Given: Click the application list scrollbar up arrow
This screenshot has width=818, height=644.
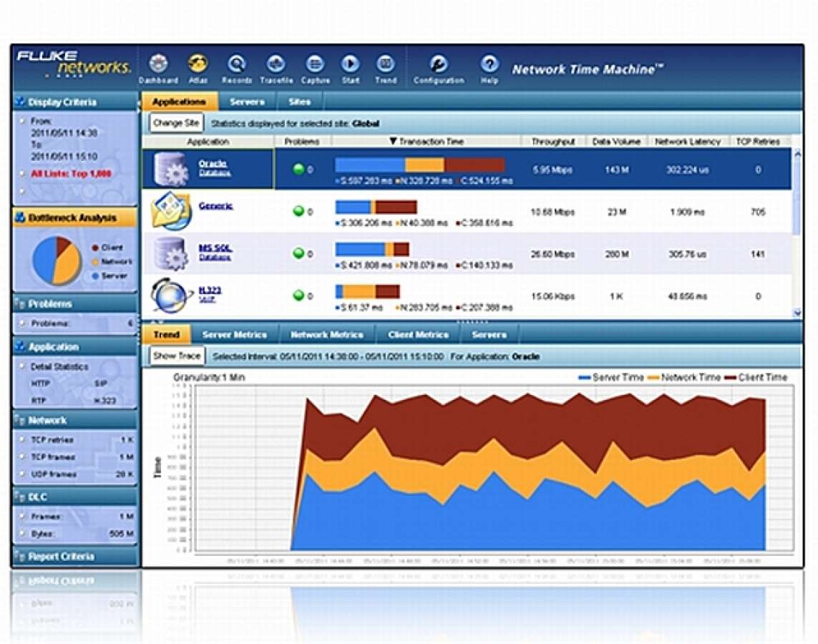Looking at the screenshot, I should [797, 154].
